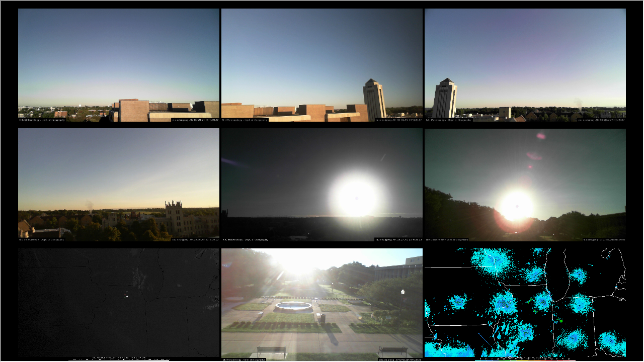Click timestamp label on the brick rooftop webcam
The image size is (644, 362).
195,120
